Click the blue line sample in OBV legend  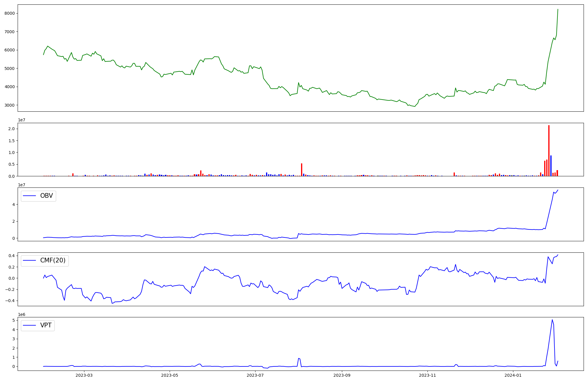point(29,196)
